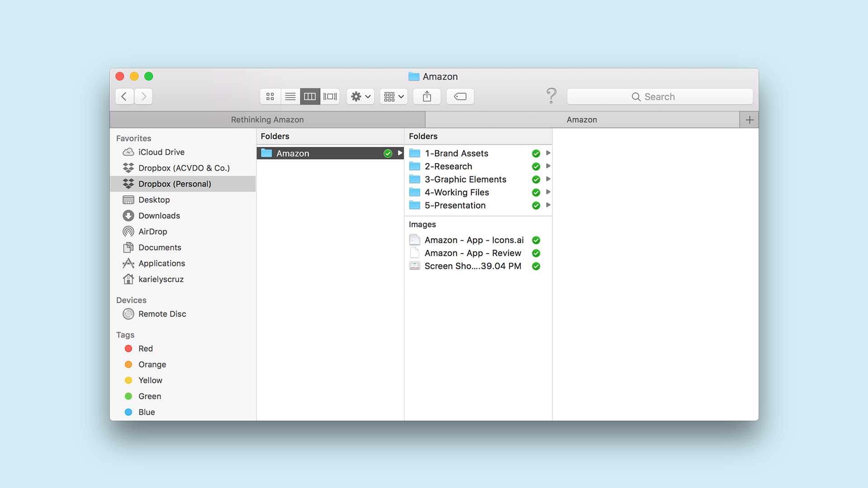Screen dimensions: 868x488
Task: Expand the 1-Brand Assets folder arrow
Action: [x=548, y=153]
